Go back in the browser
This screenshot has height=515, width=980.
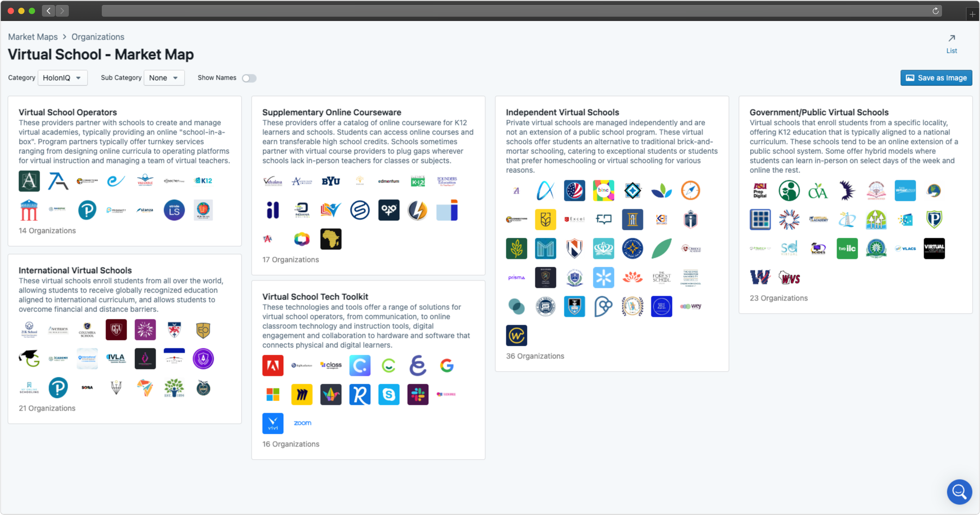49,11
